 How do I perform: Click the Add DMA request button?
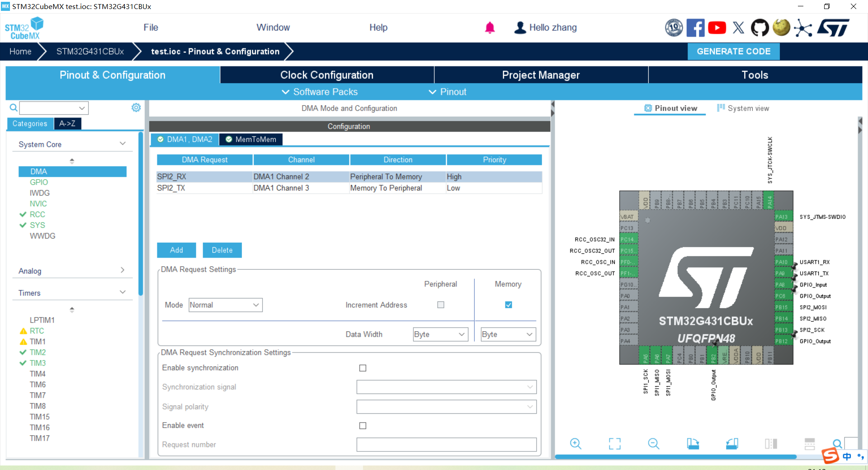click(x=176, y=250)
